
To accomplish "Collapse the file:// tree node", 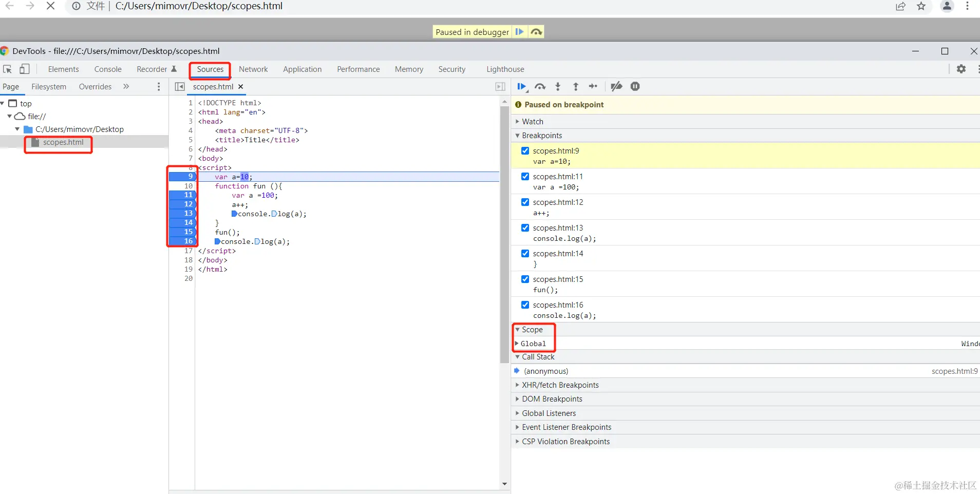I will click(x=9, y=117).
